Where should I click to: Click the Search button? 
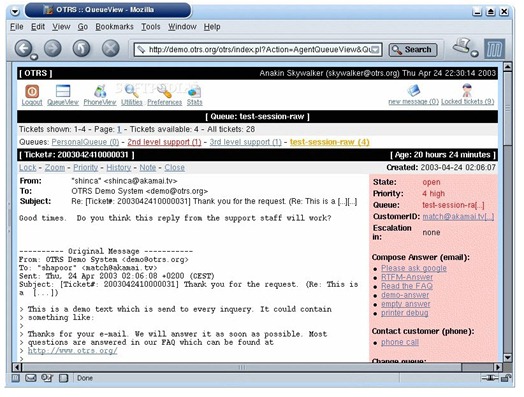point(413,50)
